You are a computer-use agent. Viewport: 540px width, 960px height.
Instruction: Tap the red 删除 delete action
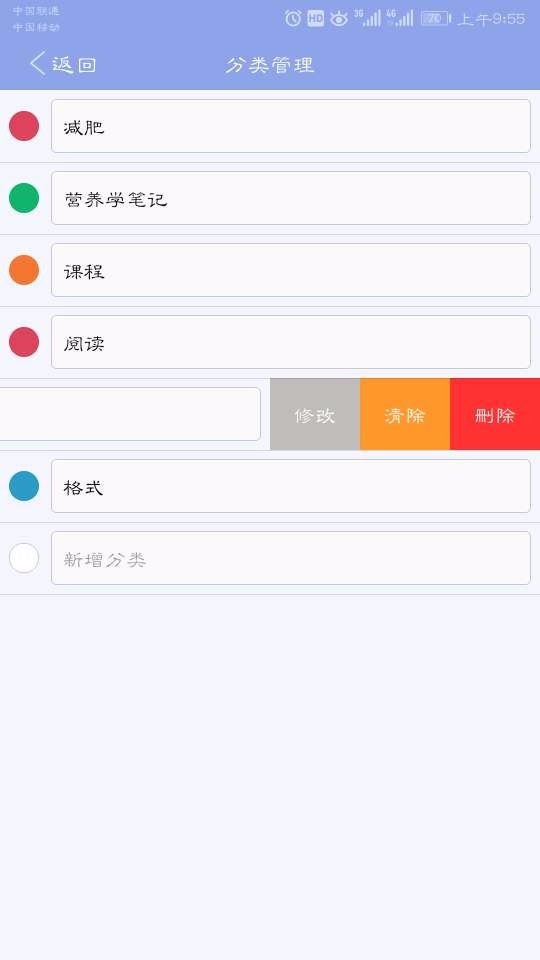pos(495,414)
